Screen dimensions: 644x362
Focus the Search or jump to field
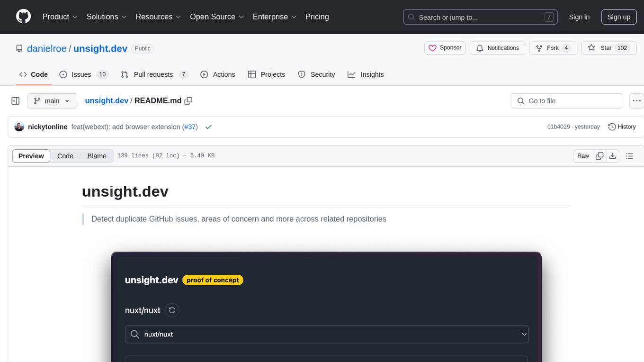point(480,17)
